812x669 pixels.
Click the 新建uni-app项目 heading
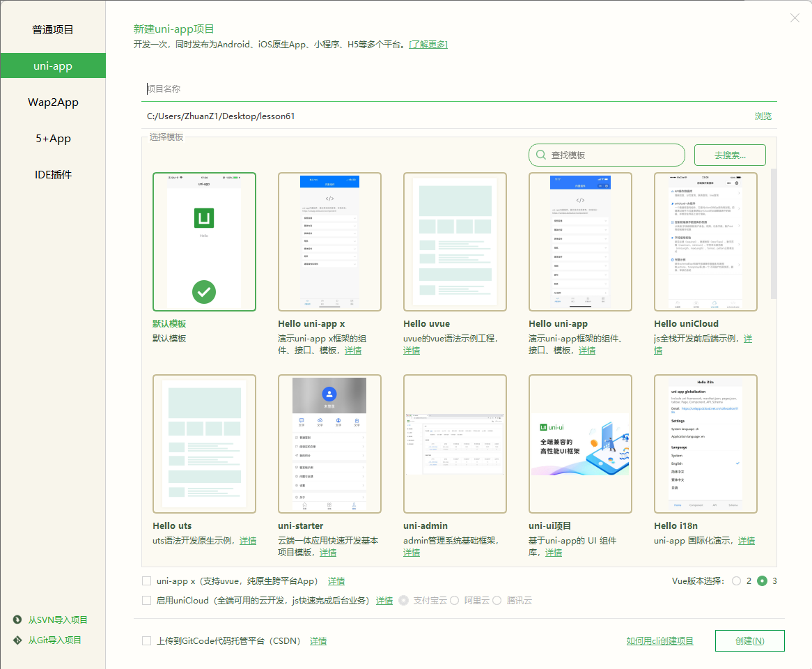173,29
